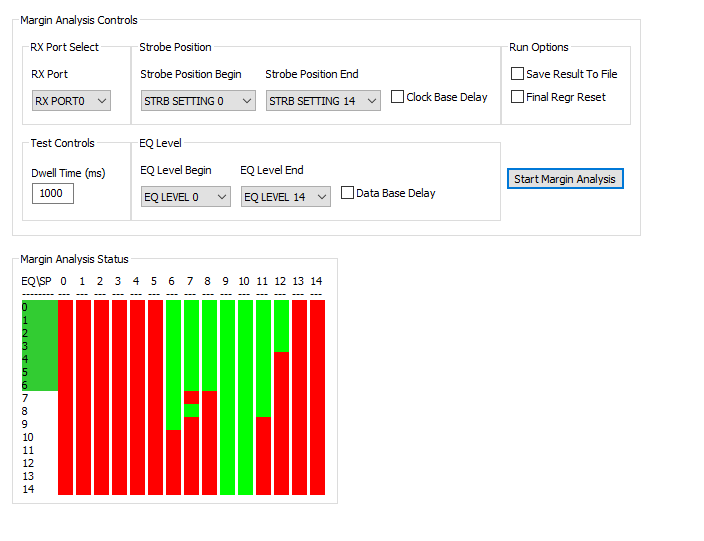The image size is (704, 541).
Task: Expand the EQ LEVEL 14 combo box
Action: tap(286, 197)
